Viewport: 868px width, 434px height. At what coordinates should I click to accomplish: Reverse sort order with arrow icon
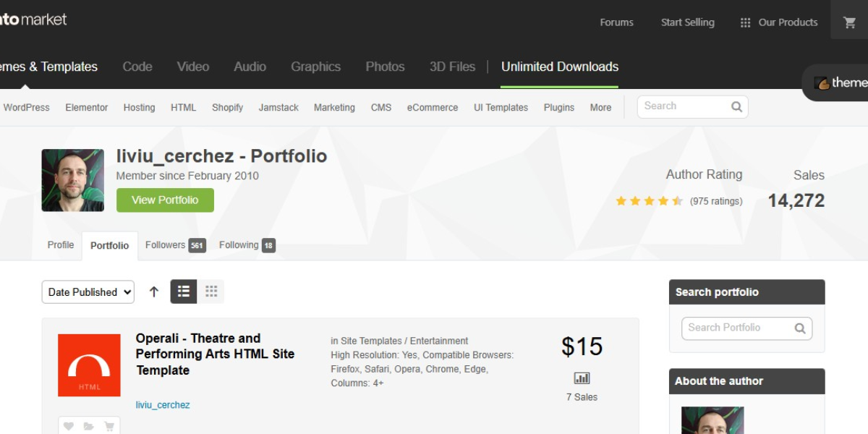click(x=154, y=292)
